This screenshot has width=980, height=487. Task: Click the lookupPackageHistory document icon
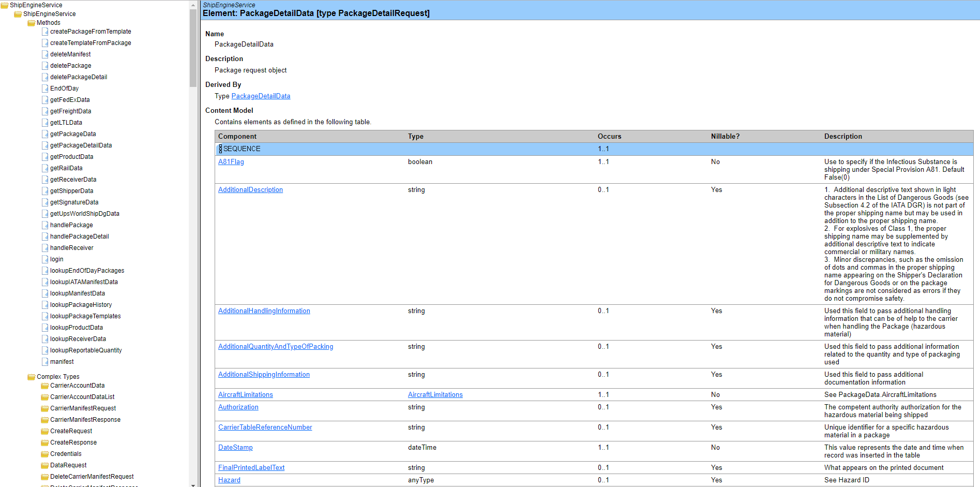tap(45, 305)
